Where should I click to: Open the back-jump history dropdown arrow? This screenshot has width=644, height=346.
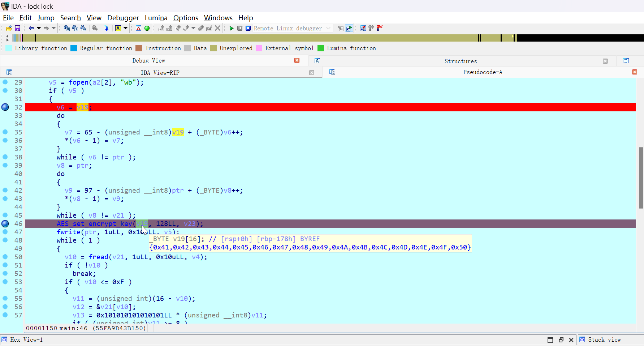pyautogui.click(x=39, y=28)
